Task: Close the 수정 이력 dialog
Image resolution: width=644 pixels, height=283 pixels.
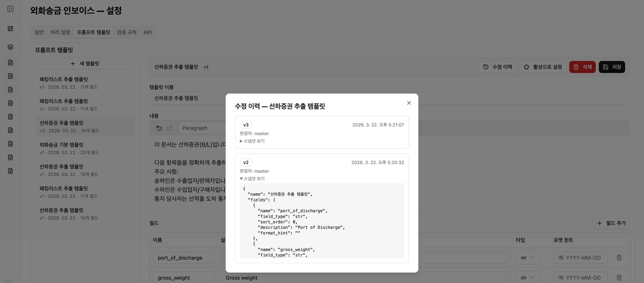Action: 409,103
